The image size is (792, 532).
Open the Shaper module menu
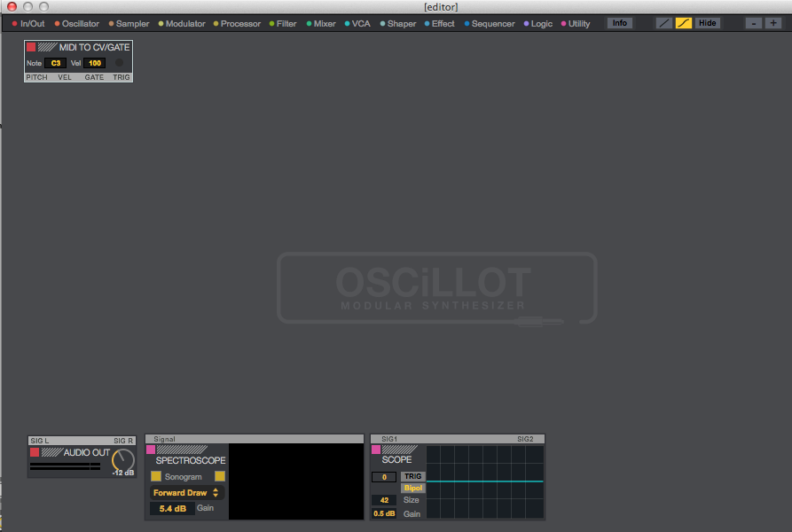pyautogui.click(x=398, y=24)
